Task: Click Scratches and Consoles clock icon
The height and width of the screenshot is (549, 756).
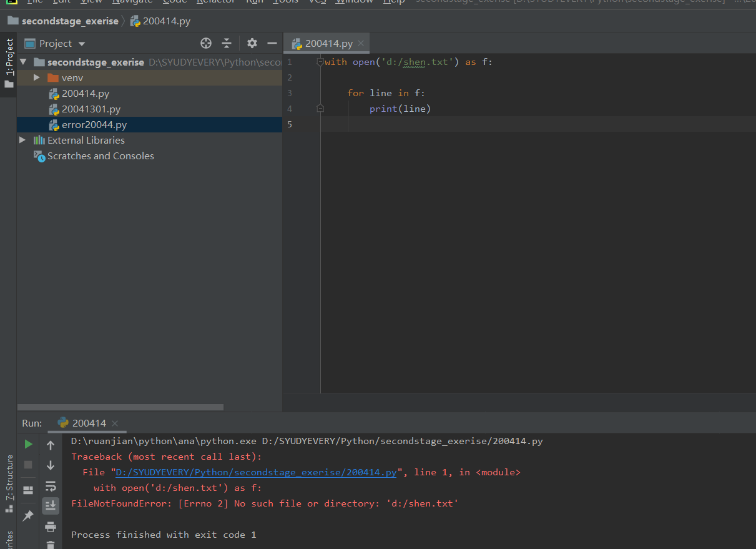Action: click(39, 156)
